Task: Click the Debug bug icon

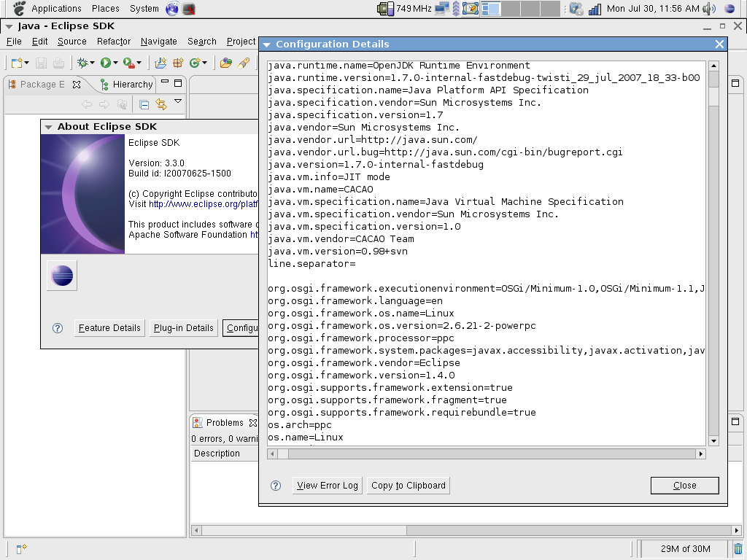Action: pyautogui.click(x=82, y=63)
